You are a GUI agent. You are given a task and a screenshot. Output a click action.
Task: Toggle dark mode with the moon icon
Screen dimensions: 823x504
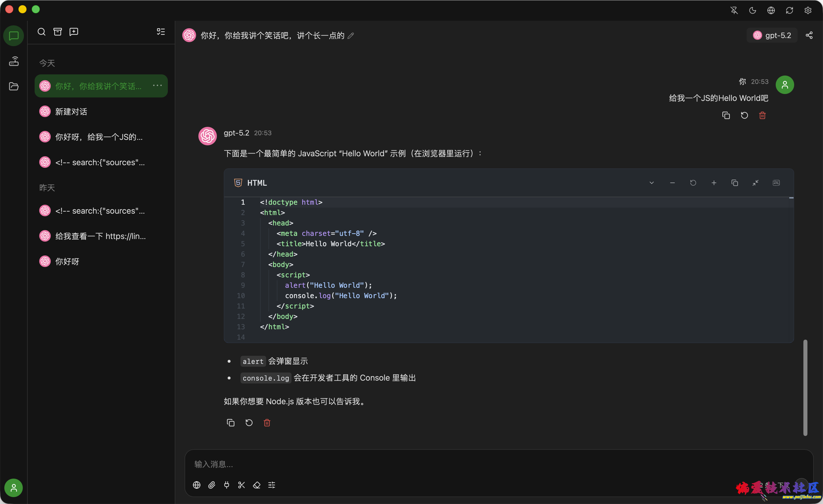[753, 10]
